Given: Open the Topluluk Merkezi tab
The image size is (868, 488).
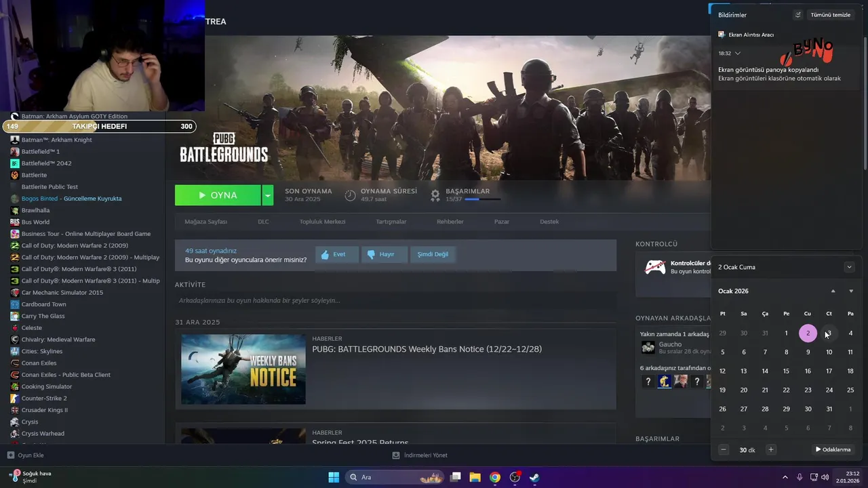Looking at the screenshot, I should (323, 222).
